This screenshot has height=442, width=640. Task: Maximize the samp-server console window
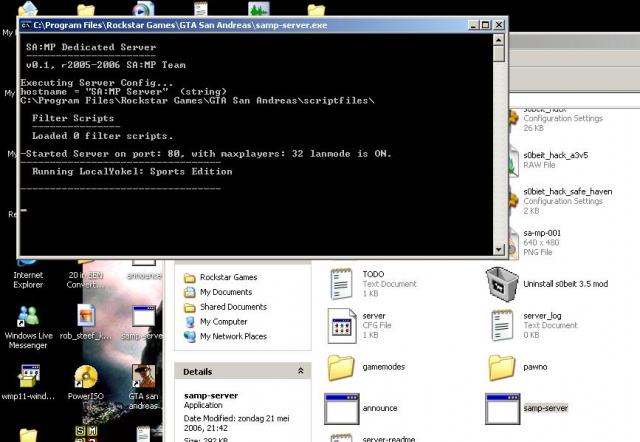tap(485, 25)
